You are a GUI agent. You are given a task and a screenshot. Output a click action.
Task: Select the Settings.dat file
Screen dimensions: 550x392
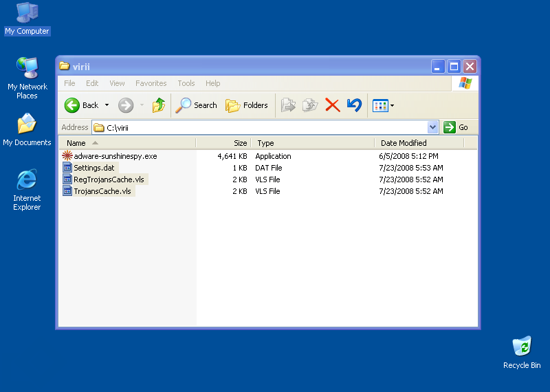click(x=94, y=168)
